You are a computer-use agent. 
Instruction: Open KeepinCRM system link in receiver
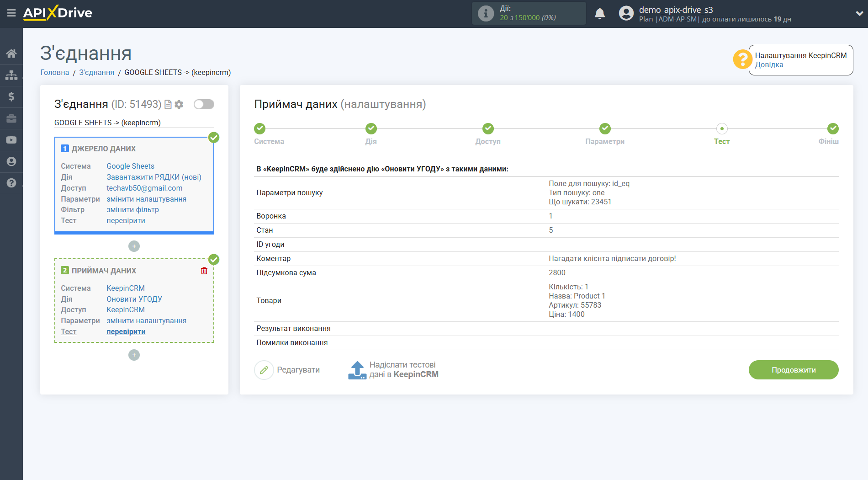tap(126, 288)
